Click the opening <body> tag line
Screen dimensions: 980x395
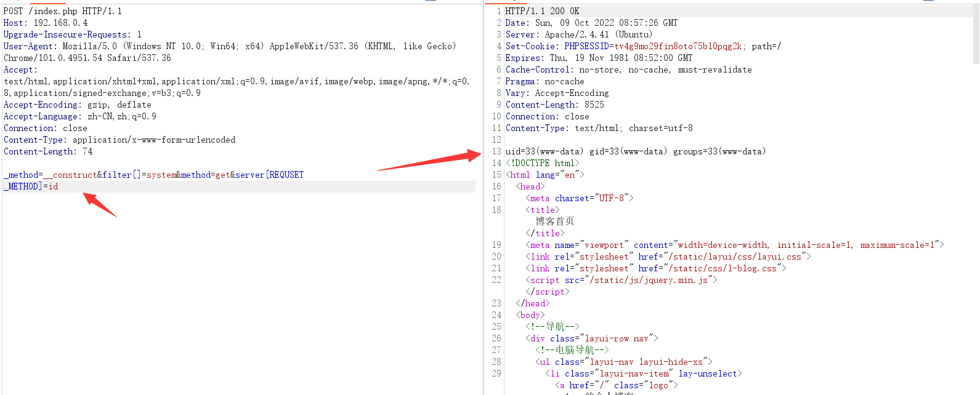click(530, 315)
